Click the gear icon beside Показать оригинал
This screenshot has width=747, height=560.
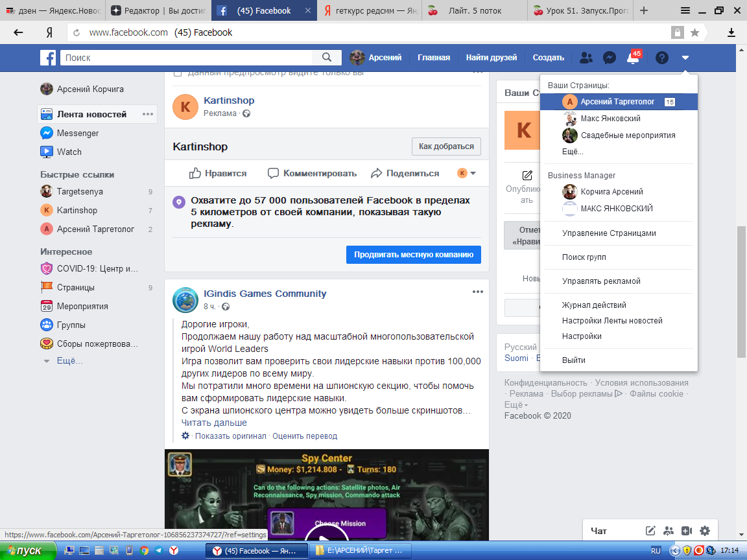185,436
